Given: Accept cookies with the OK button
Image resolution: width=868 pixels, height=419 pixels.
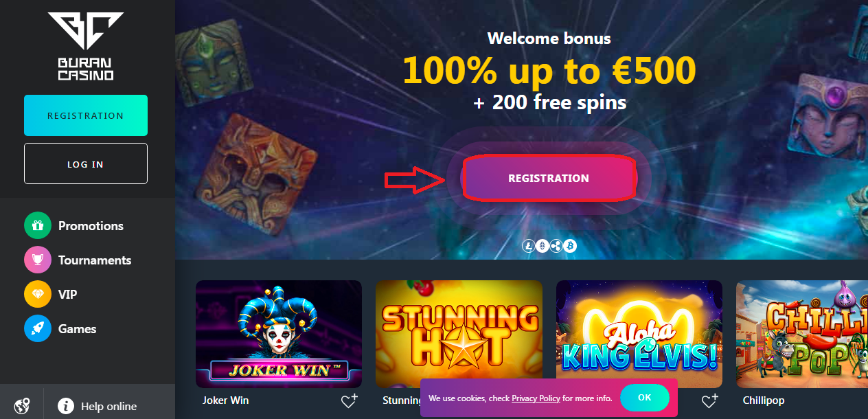Looking at the screenshot, I should click(644, 398).
